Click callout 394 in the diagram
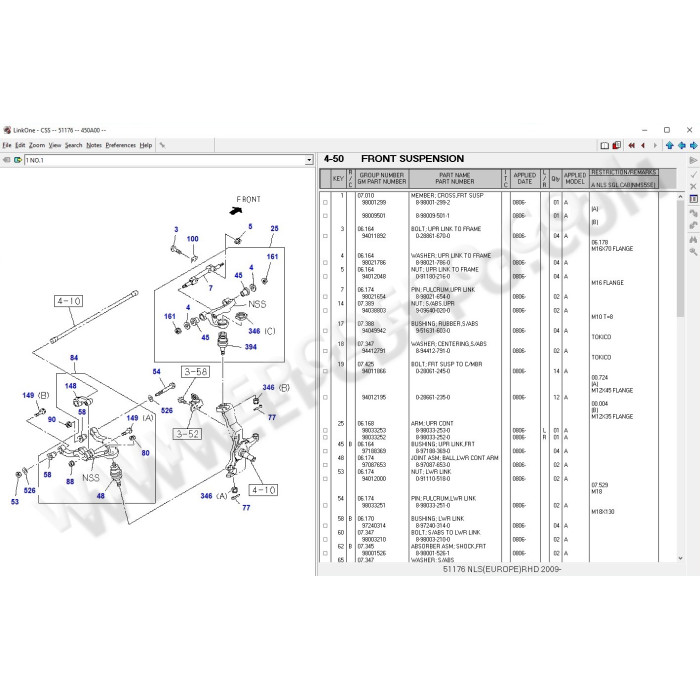Viewport: 700px width, 700px height. coord(250,347)
